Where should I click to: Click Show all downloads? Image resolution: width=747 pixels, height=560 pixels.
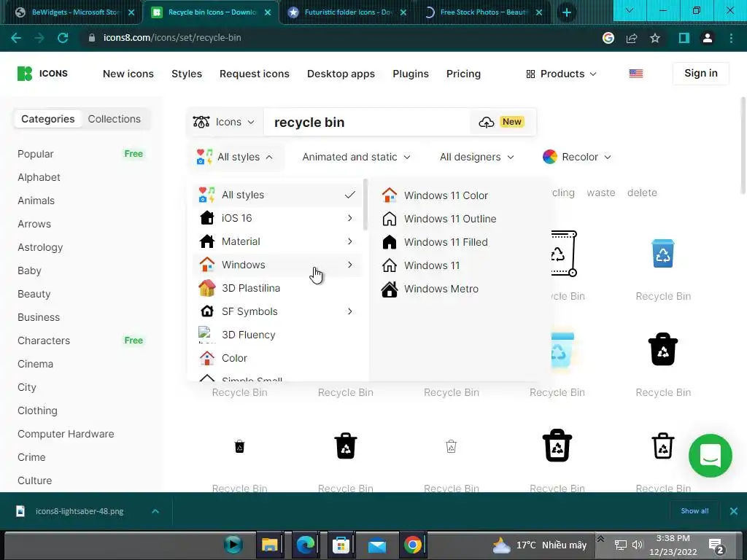click(694, 511)
